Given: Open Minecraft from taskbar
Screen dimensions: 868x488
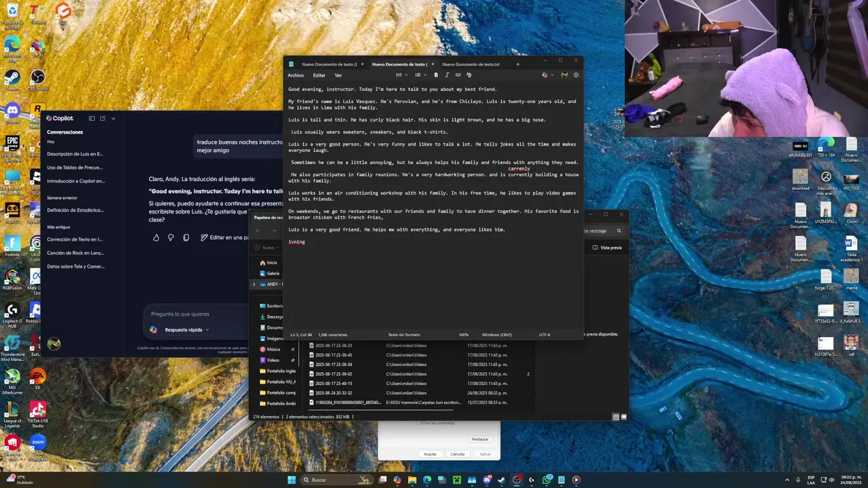Looking at the screenshot, I should coord(457,480).
